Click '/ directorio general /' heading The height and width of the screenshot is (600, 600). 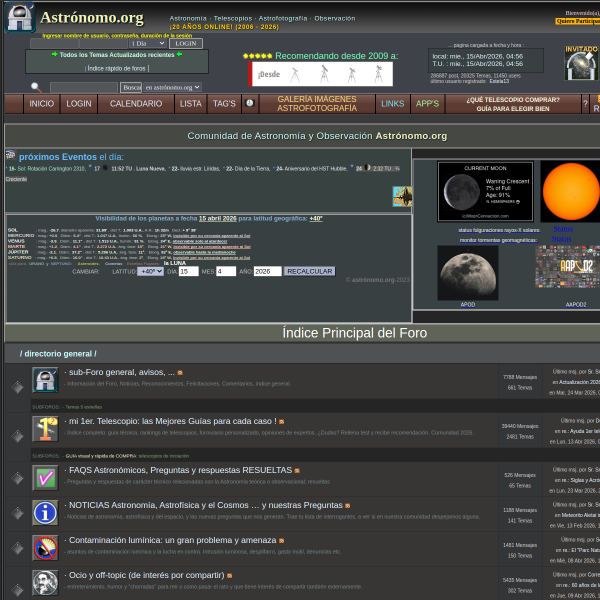58,354
